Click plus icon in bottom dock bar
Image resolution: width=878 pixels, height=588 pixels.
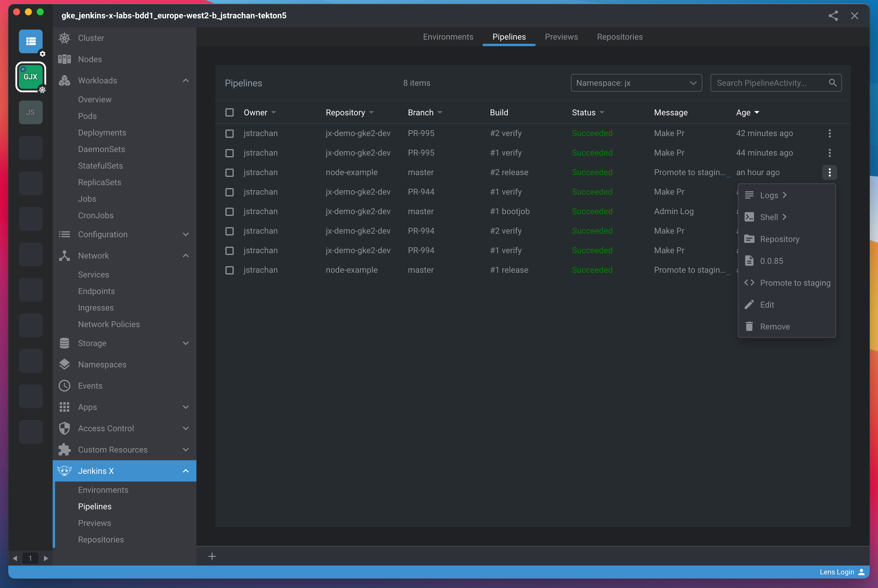pos(212,557)
